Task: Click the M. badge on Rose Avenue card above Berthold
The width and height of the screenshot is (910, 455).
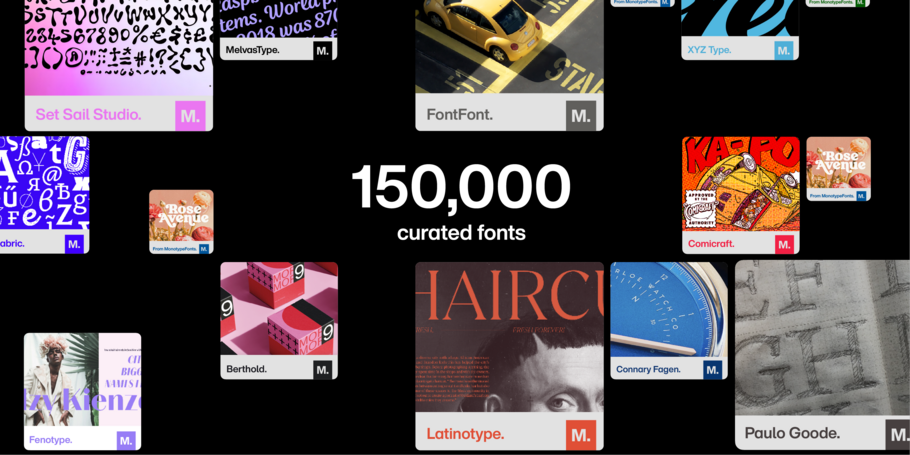Action: tap(204, 249)
